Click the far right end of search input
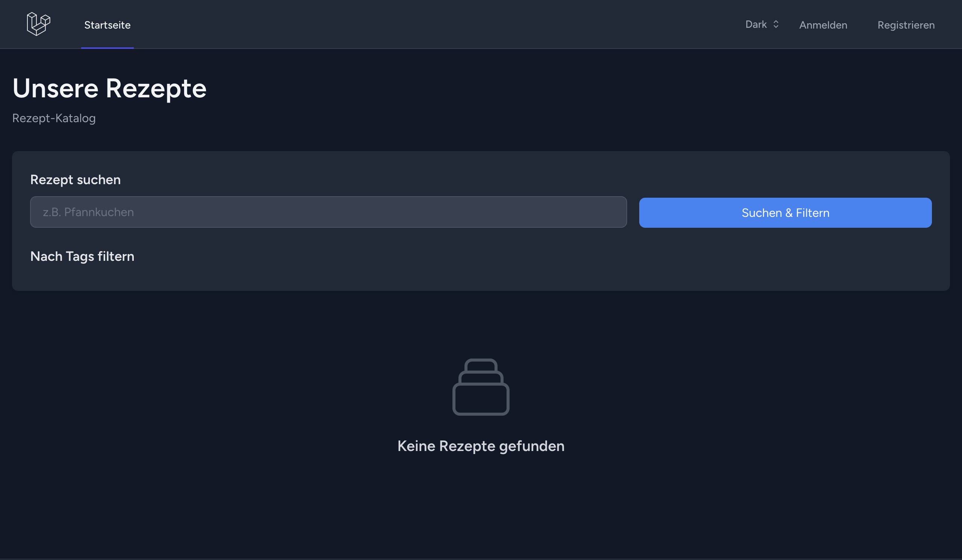Screen dimensions: 962x560 click(x=615, y=212)
